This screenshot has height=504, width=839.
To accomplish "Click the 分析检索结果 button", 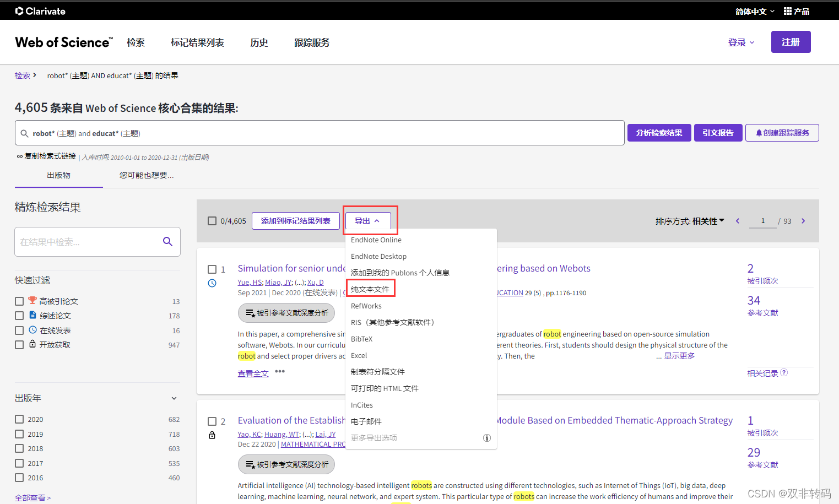I will [659, 133].
